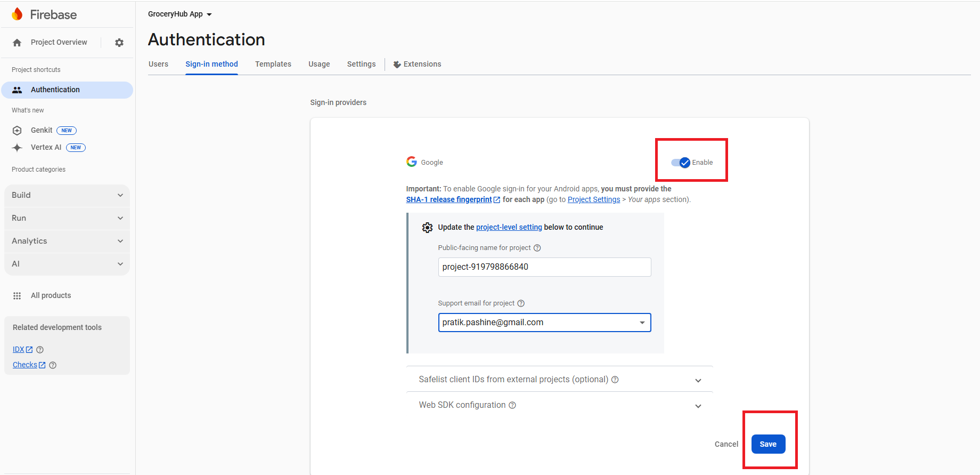Viewport: 980px width, 475px height.
Task: Click the Extensions puzzle icon
Action: point(397,65)
